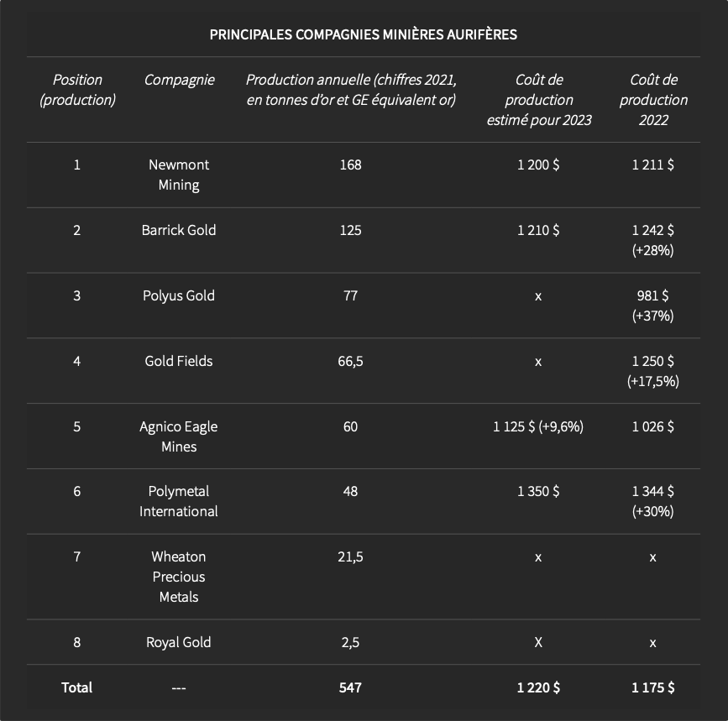Click the table title "Principales compagnies minières aurifères"
This screenshot has height=721, width=728.
(363, 34)
